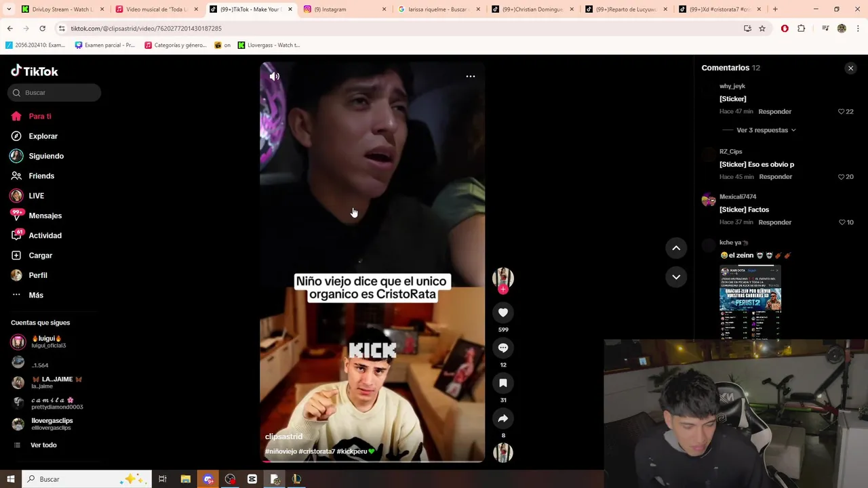868x488 pixels.
Task: Click the clipsastrid username on video
Action: [x=283, y=436]
